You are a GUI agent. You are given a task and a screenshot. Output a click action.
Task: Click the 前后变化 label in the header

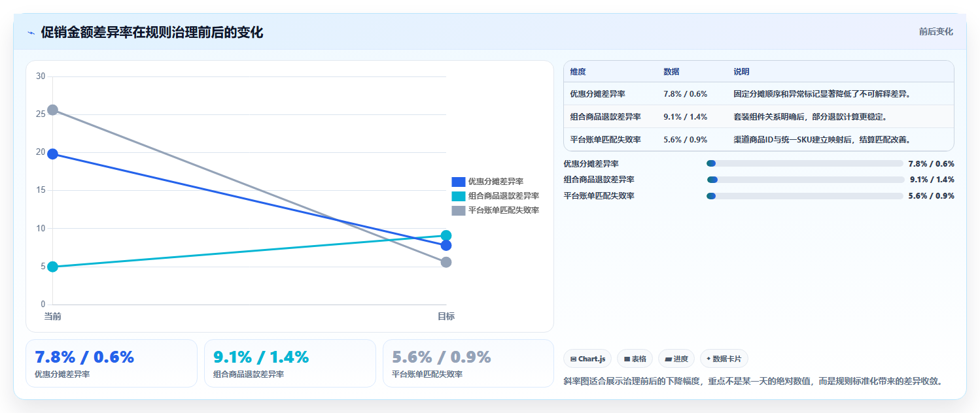point(936,31)
